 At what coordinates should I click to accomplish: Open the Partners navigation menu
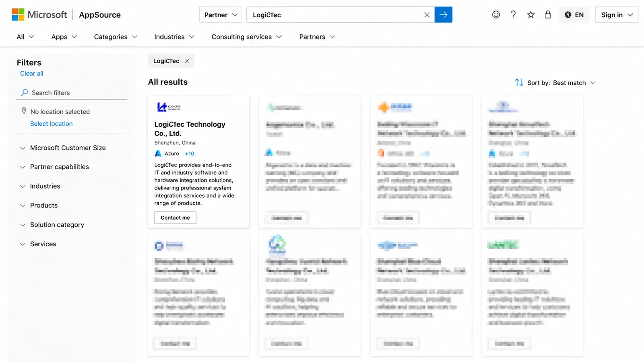tap(317, 37)
